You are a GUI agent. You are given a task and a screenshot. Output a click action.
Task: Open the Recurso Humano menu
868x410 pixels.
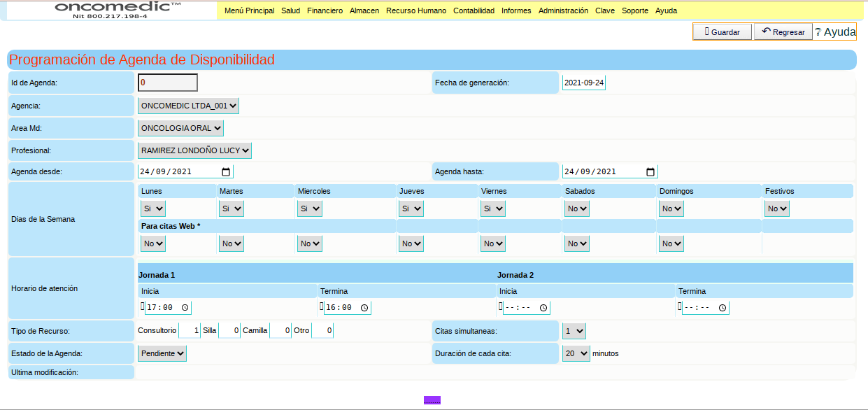[x=415, y=11]
